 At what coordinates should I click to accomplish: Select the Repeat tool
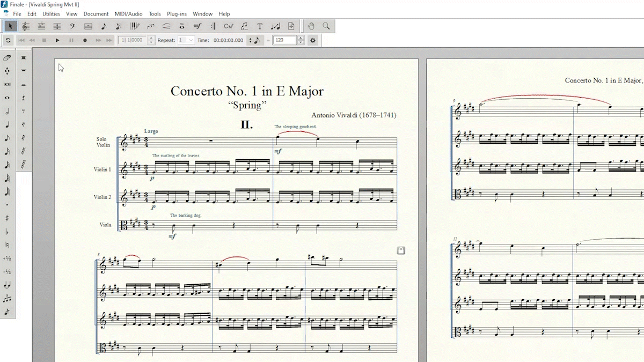[213, 26]
